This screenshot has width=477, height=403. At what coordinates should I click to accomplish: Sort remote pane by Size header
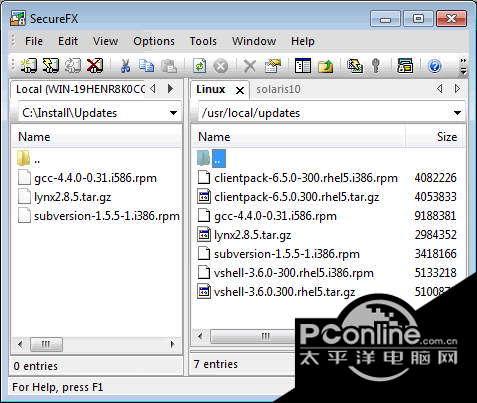tap(435, 137)
